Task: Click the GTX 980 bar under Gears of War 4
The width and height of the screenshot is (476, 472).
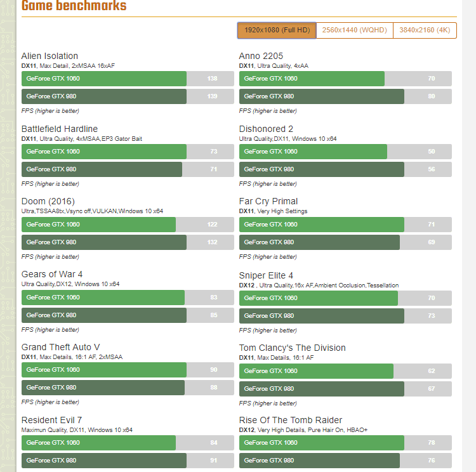Action: pos(103,315)
